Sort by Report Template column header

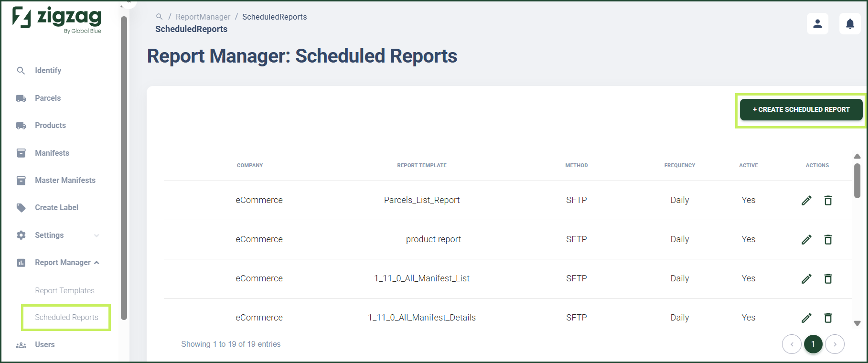pyautogui.click(x=422, y=165)
